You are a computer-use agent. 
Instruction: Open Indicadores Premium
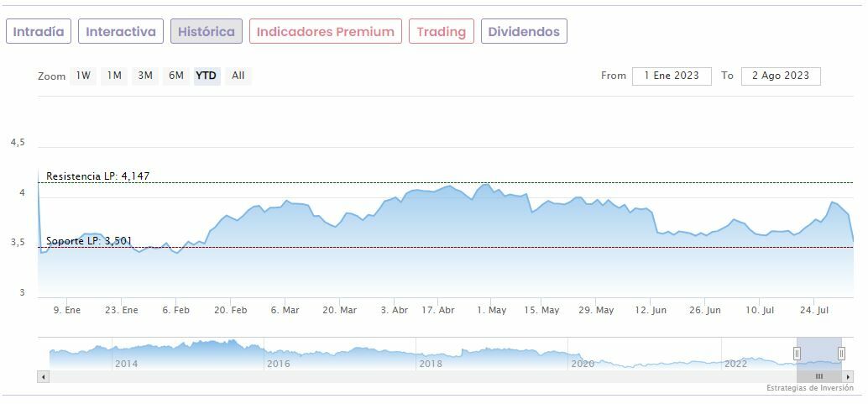[x=325, y=32]
